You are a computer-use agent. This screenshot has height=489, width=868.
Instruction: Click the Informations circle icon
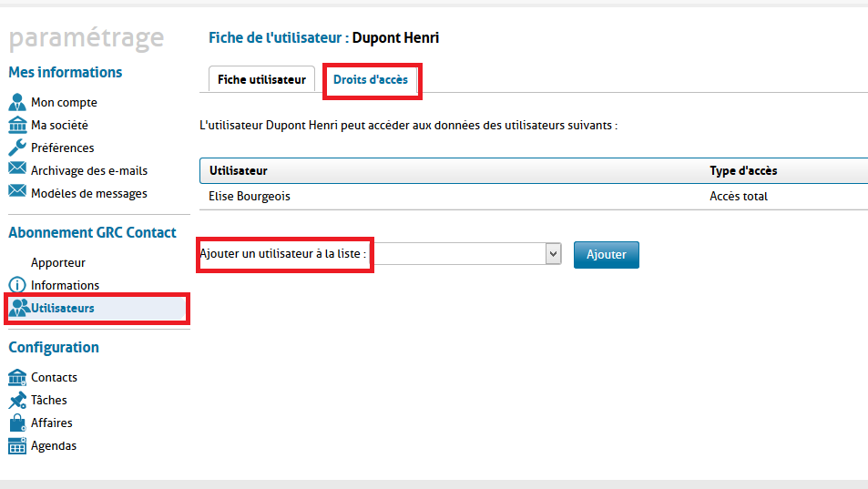(17, 285)
